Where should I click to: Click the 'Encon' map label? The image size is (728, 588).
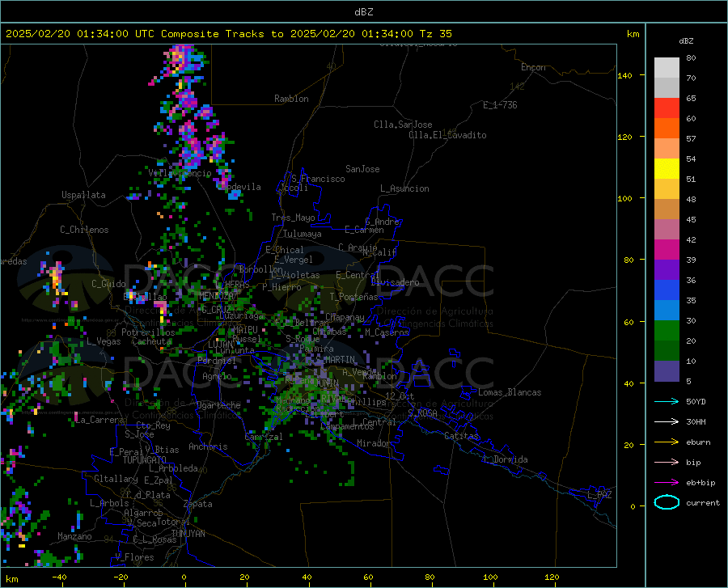coord(533,67)
